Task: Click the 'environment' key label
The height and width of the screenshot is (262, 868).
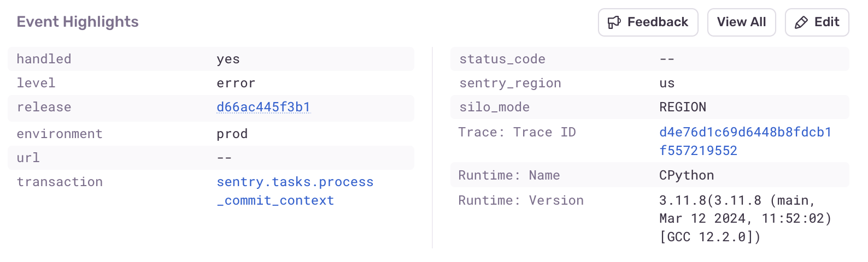Action: [x=60, y=134]
